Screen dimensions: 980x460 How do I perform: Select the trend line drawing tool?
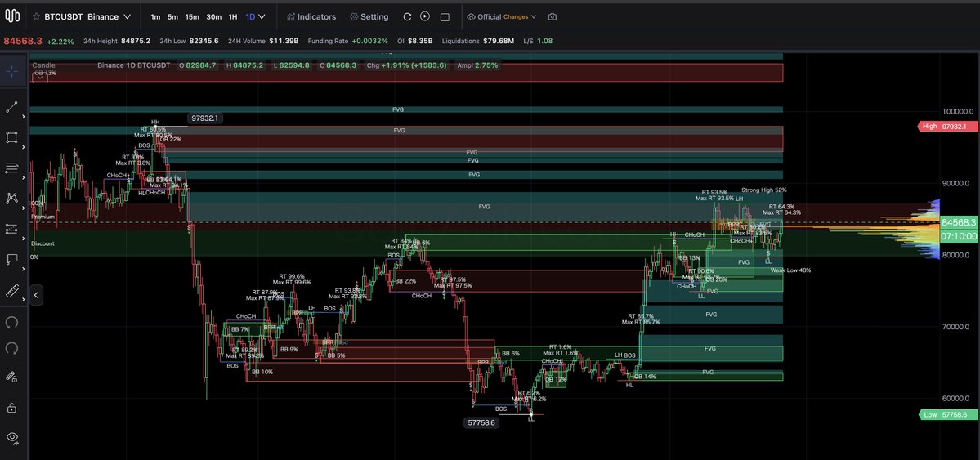point(11,107)
